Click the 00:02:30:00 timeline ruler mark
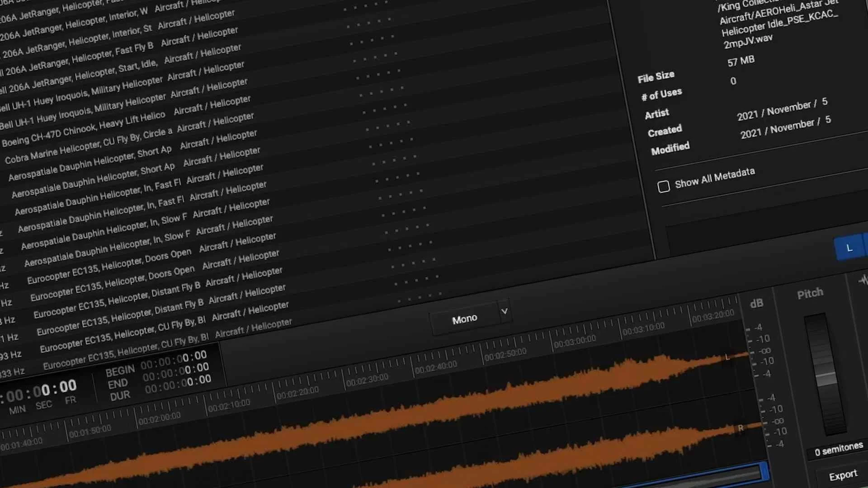The height and width of the screenshot is (488, 868). point(367,380)
